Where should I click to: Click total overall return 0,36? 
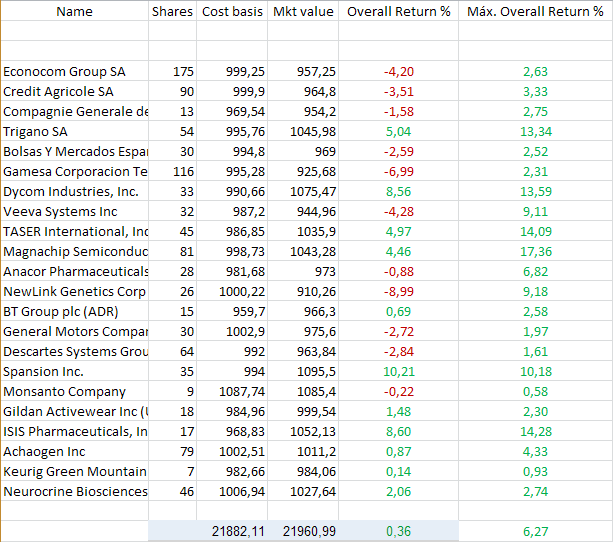pyautogui.click(x=399, y=531)
